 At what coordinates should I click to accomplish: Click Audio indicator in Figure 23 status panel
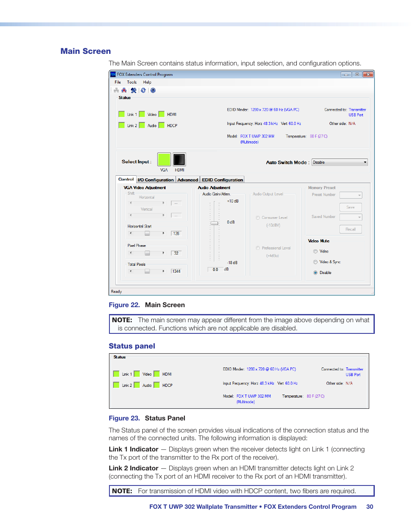tap(137, 385)
